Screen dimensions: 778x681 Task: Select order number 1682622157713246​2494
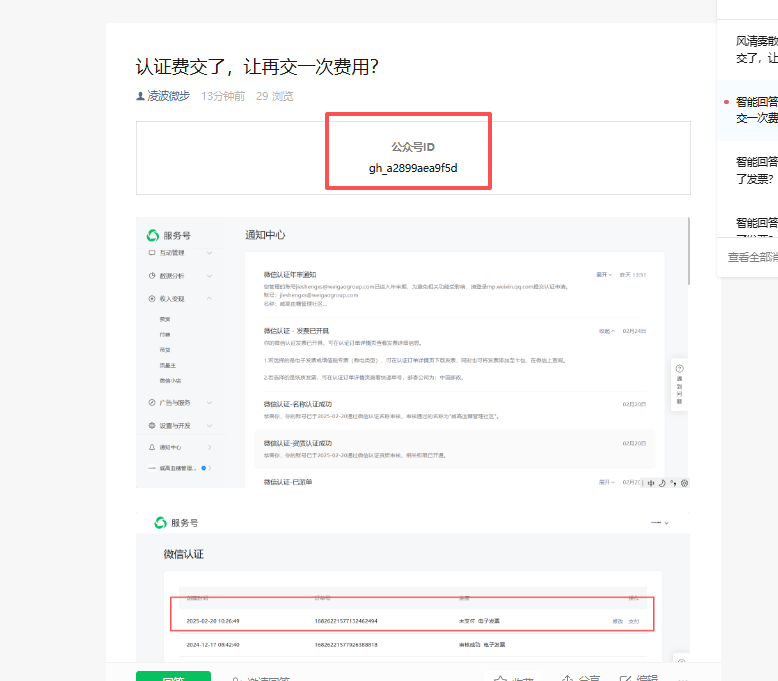coord(346,621)
